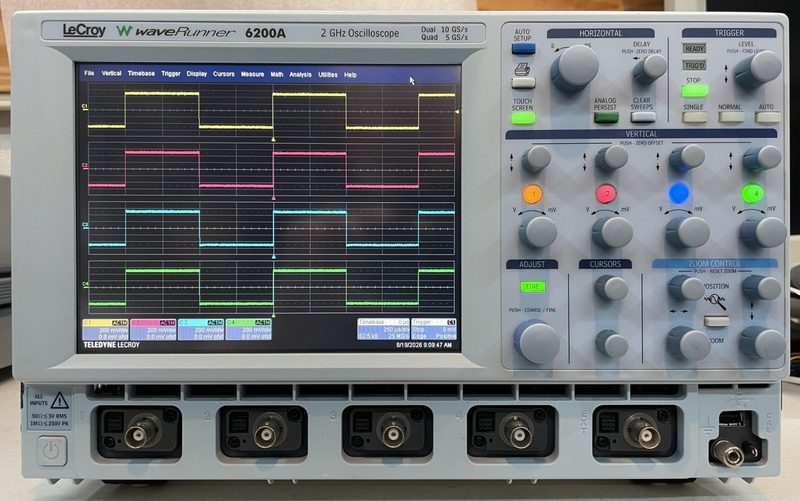This screenshot has width=800, height=501.
Task: Push the large Adjust knob for coarse/fine
Action: (536, 341)
